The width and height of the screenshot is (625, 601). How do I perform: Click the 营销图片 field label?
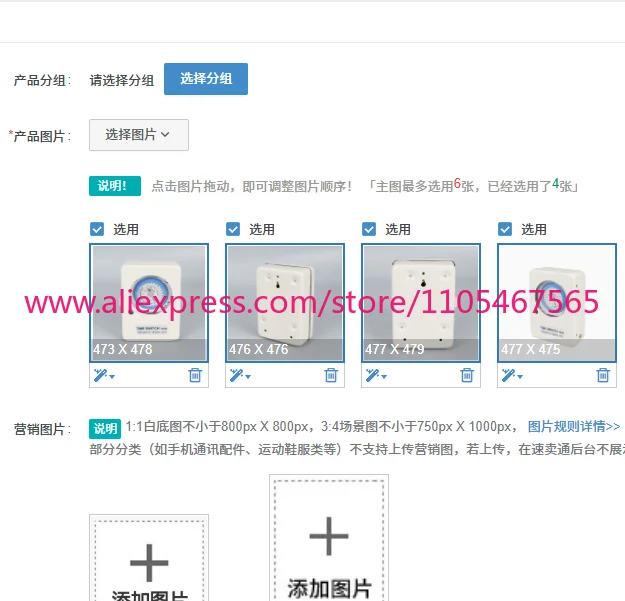point(43,429)
